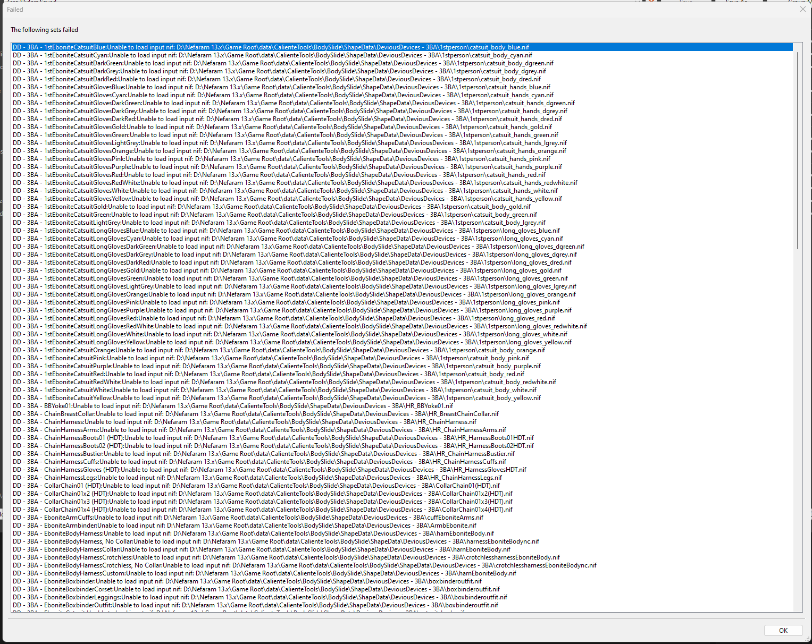Viewport: 812px width, 644px height.
Task: Close the Failed dialog window
Action: coord(802,9)
